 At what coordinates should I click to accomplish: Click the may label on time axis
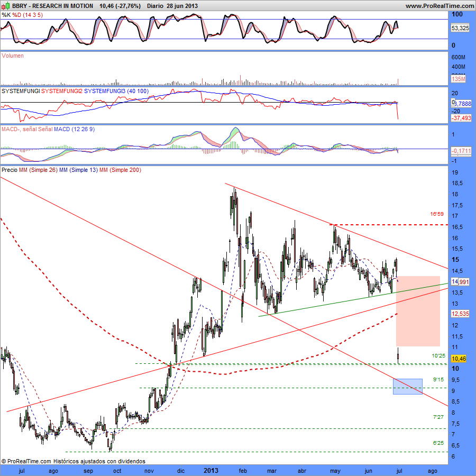335,471
